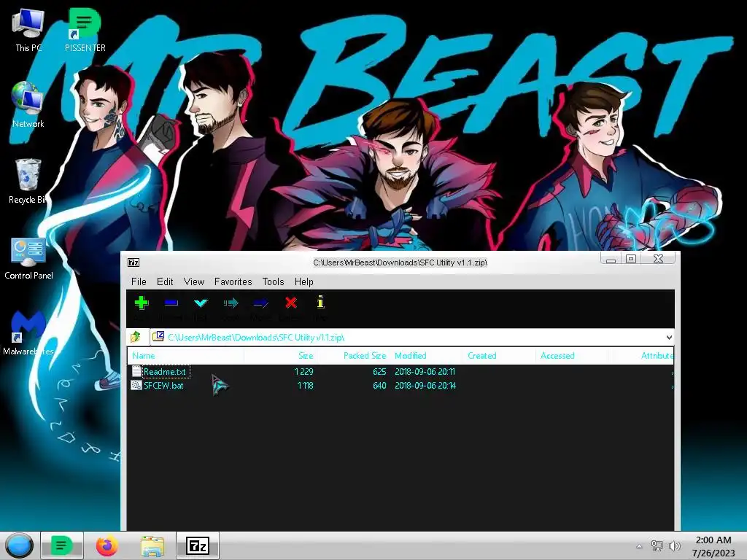
Task: Select the SFCEW.bat file name
Action: point(163,385)
